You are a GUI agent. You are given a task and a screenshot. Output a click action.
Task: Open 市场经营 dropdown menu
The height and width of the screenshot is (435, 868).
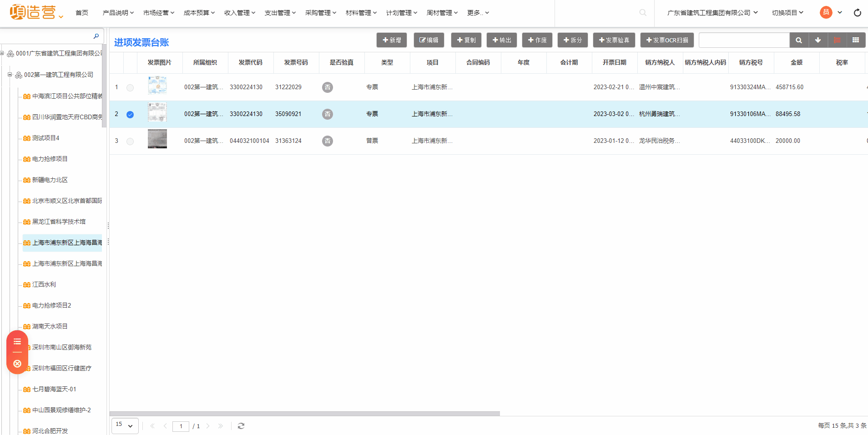point(159,13)
